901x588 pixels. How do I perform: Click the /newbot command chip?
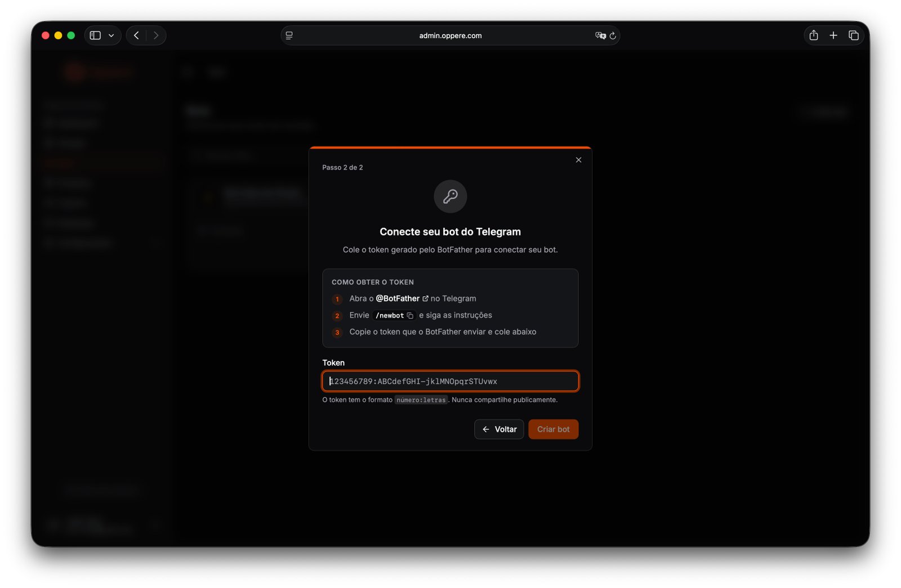tap(390, 316)
